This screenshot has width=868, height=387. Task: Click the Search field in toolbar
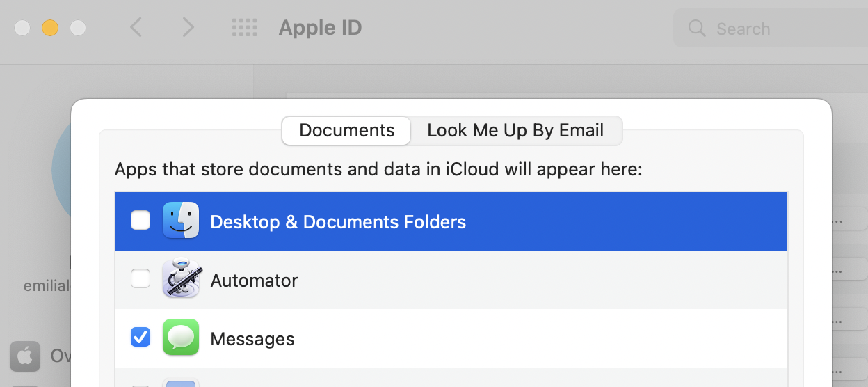pyautogui.click(x=771, y=29)
